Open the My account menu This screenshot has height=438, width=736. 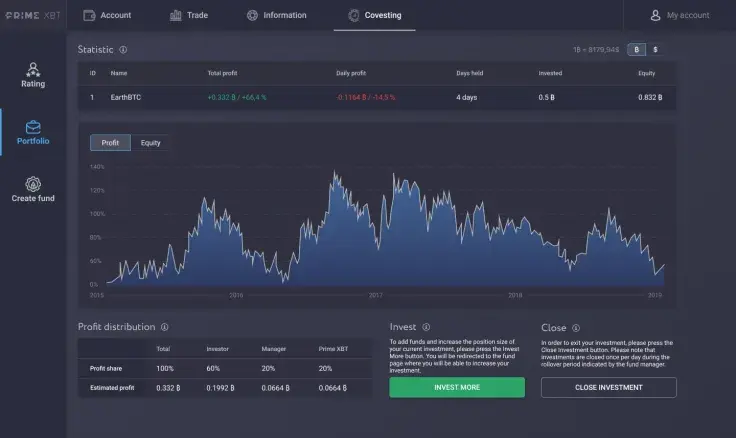coord(679,16)
